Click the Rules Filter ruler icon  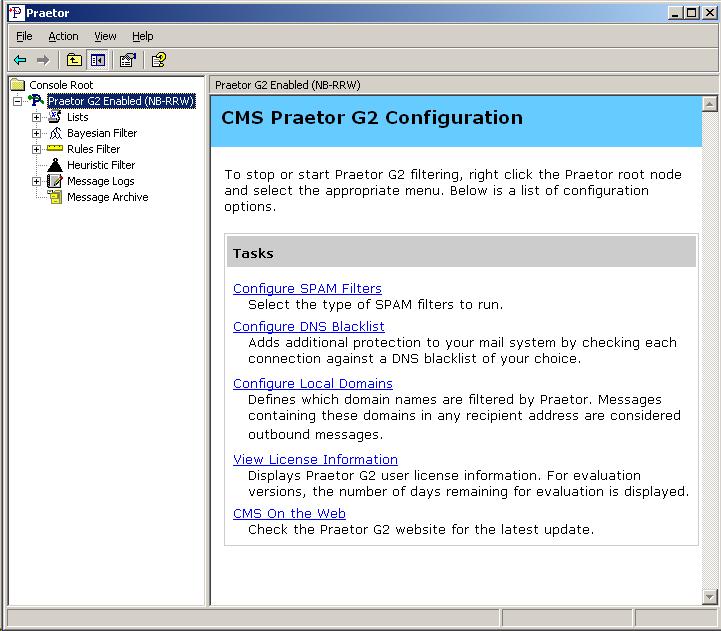pos(55,149)
